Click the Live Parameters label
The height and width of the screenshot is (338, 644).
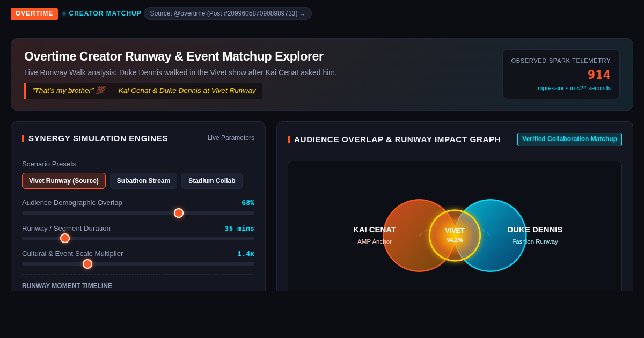point(231,138)
